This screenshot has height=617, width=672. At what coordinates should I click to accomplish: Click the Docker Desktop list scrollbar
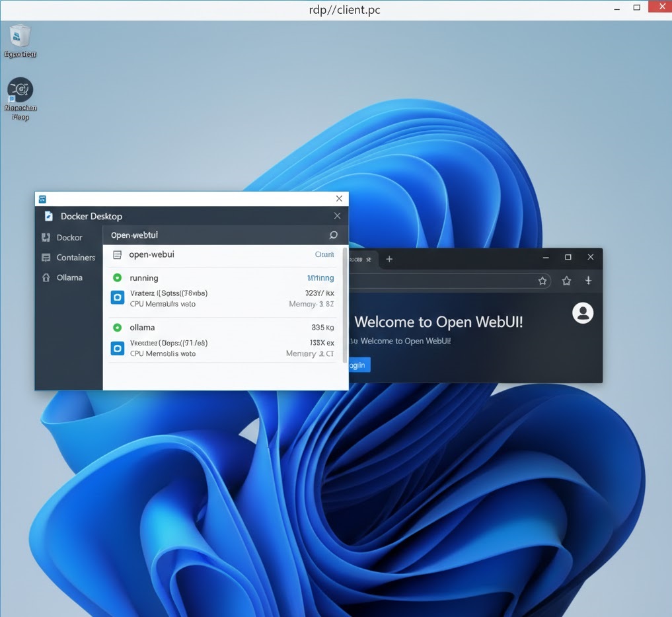coord(344,305)
